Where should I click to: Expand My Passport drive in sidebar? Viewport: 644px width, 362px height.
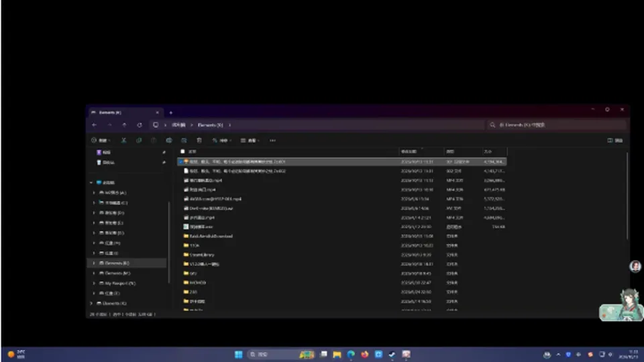pyautogui.click(x=94, y=283)
